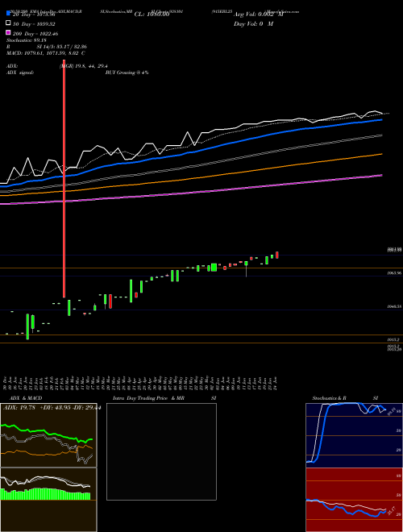Image resolution: width=403 pixels, height=532 pixels.
Task: Click the BUY Growing @ 4% signal text
Action: tap(127, 73)
